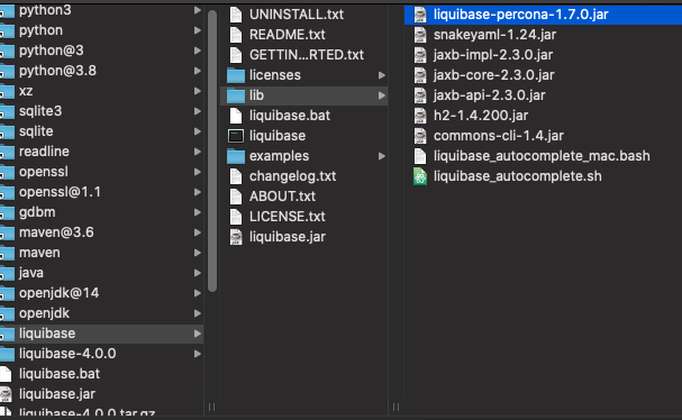Expand the maven@3.6 folder arrow

[197, 232]
